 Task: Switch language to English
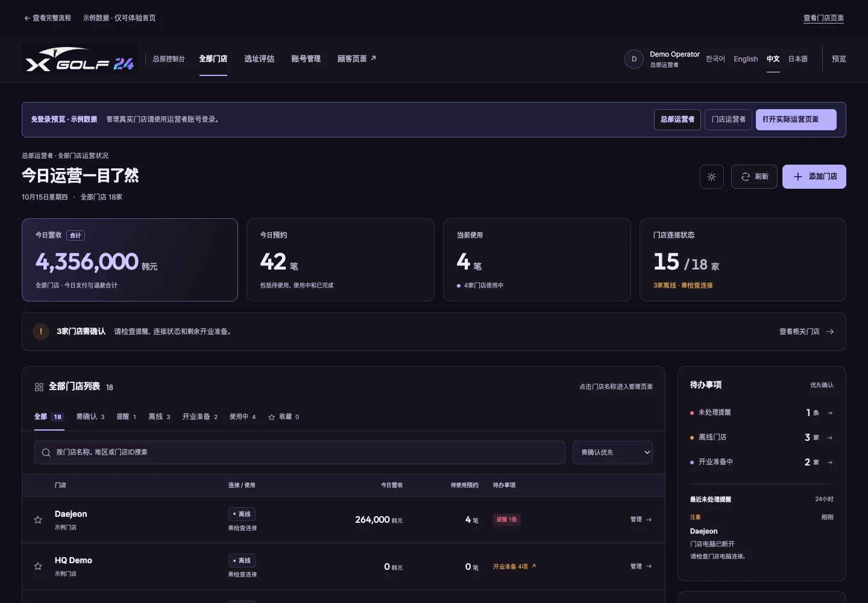[x=746, y=59]
